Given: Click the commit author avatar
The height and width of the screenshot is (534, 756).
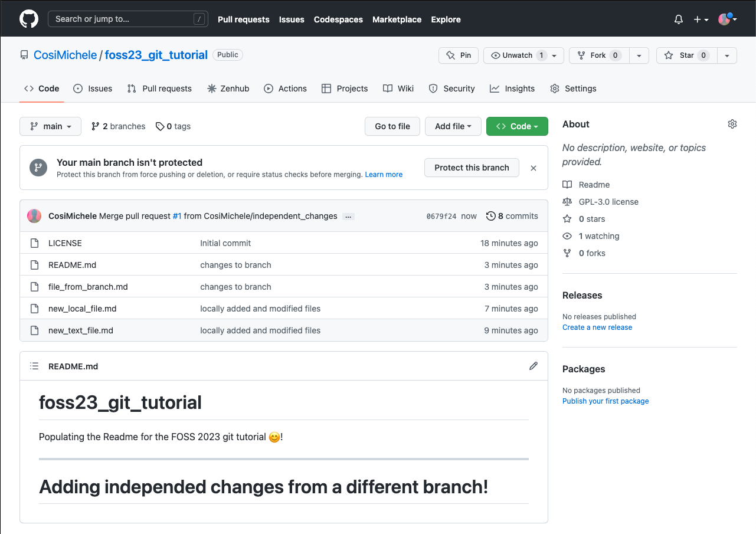Looking at the screenshot, I should [x=34, y=216].
